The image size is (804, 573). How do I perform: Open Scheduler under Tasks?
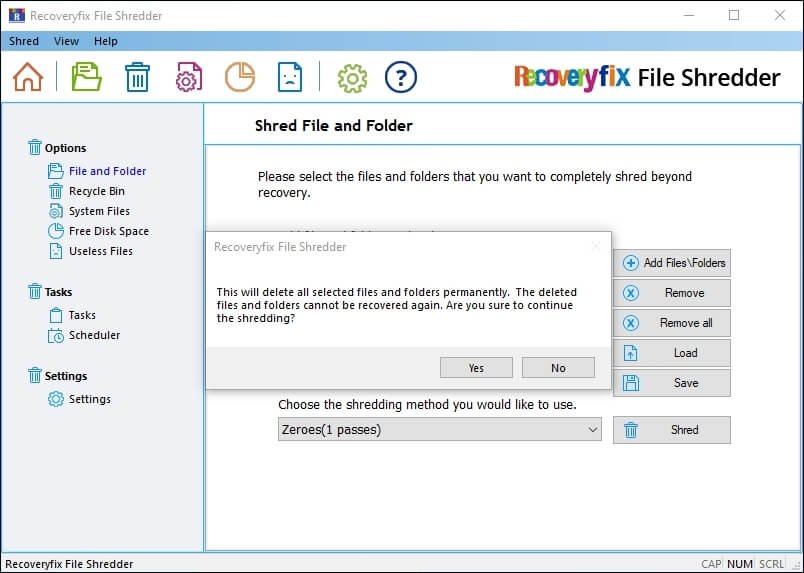[94, 335]
